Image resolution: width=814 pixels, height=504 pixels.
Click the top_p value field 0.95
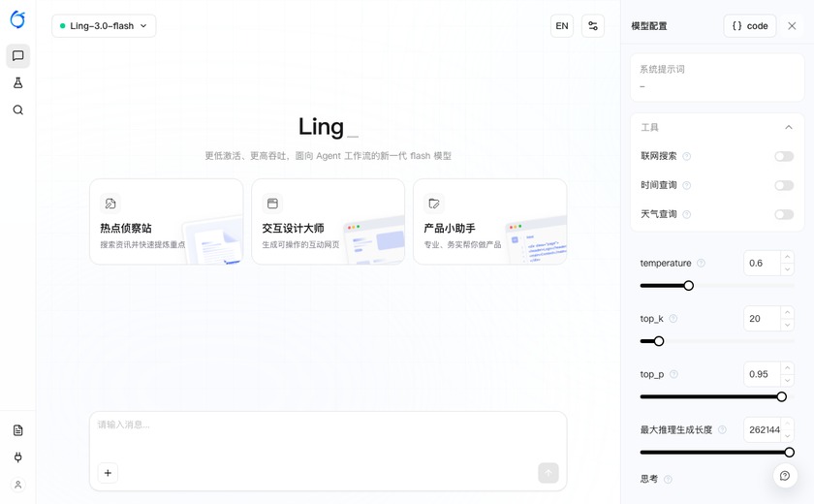762,374
